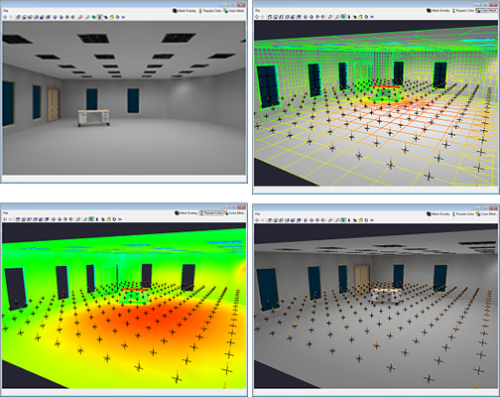Click the yellow icon in the wireframe mesh window toolbar

[x=360, y=17]
